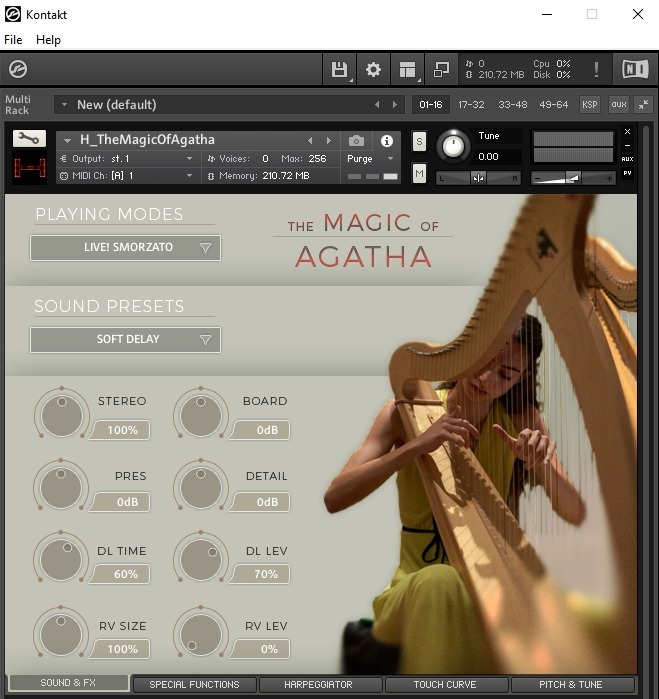Select rack page 17-32
Screen dimensions: 659x699
(x=471, y=105)
